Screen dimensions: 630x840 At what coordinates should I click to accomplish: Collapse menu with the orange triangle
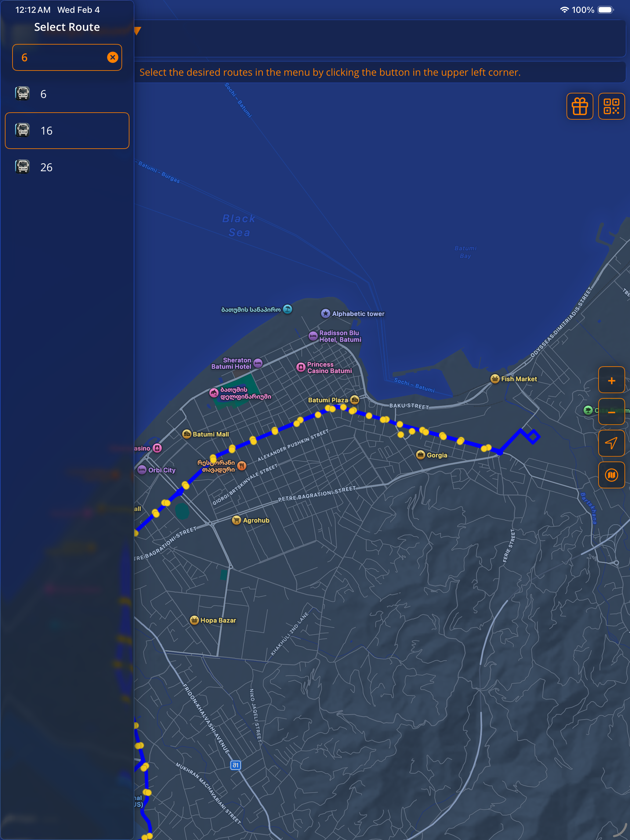(137, 31)
